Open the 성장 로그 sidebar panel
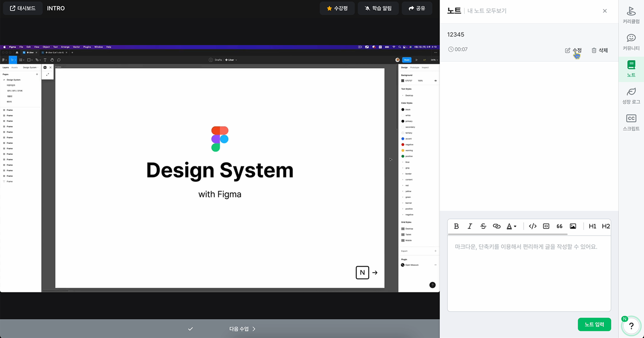Image resolution: width=644 pixels, height=338 pixels. (x=631, y=96)
